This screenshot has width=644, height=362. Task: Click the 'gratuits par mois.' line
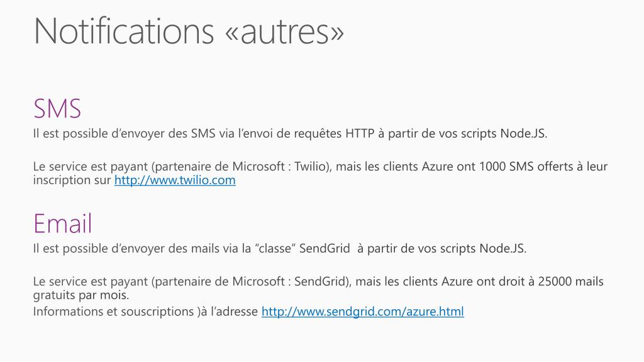[81, 295]
